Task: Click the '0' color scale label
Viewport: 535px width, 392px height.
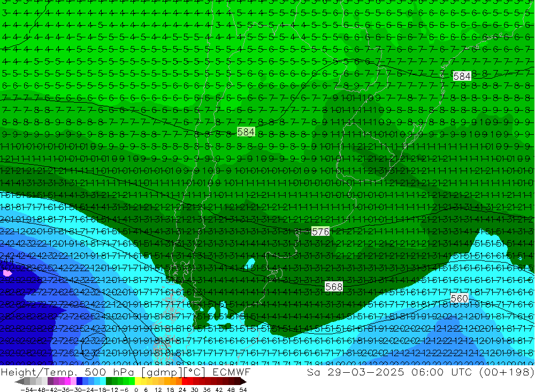Action: (136, 390)
